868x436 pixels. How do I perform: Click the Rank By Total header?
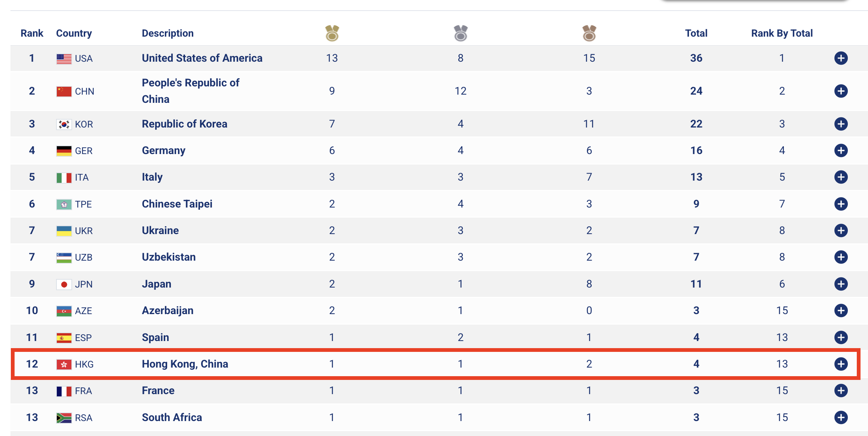click(782, 33)
